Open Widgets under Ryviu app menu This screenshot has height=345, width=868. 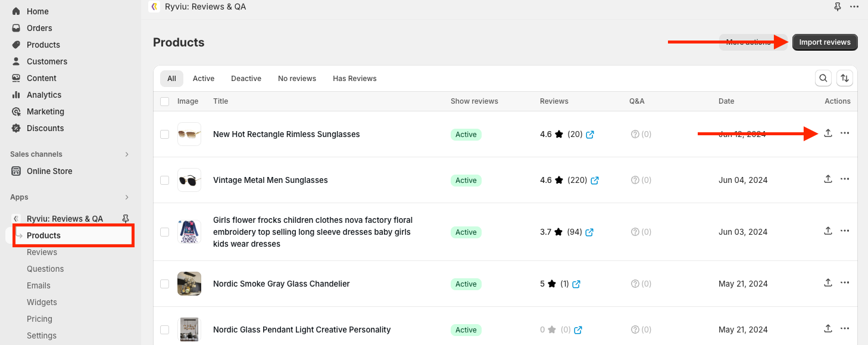[42, 302]
